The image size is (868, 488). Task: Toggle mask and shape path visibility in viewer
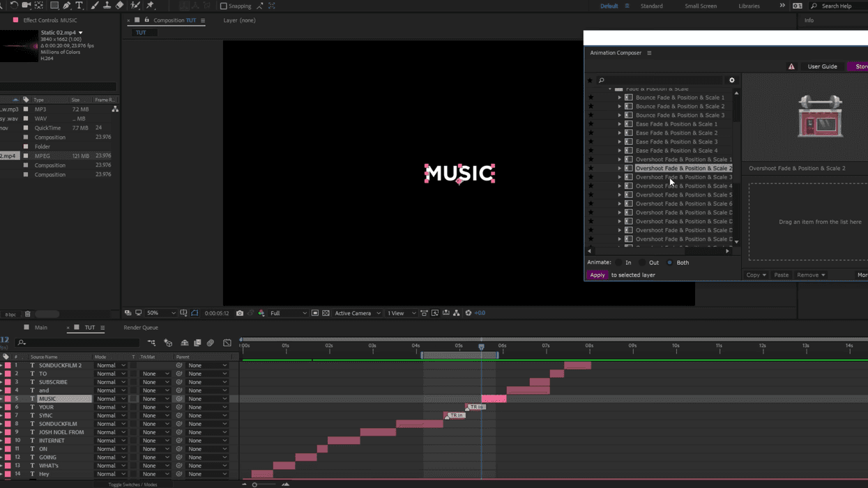(x=195, y=313)
